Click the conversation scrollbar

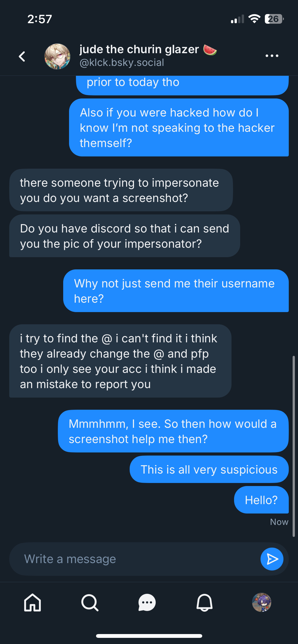click(293, 446)
